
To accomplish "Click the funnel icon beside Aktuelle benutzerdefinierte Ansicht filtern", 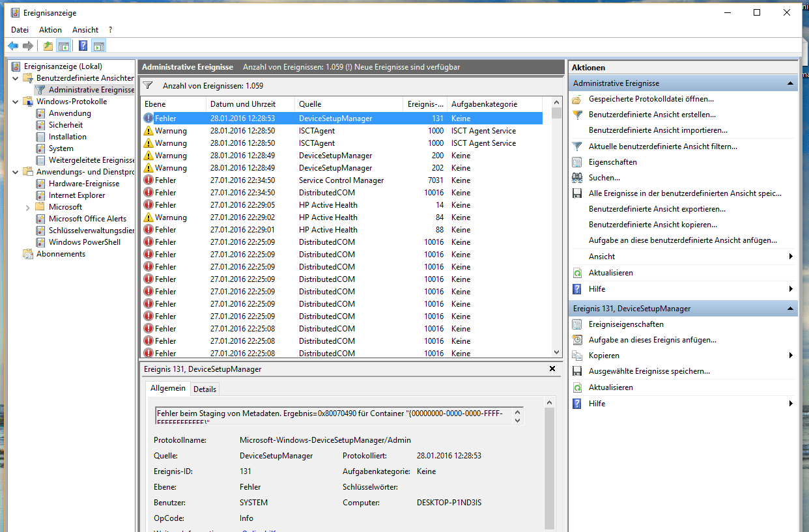I will (576, 147).
